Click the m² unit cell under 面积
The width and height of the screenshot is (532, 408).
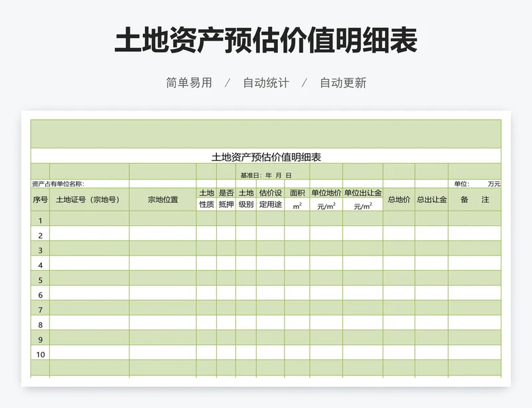pyautogui.click(x=297, y=206)
